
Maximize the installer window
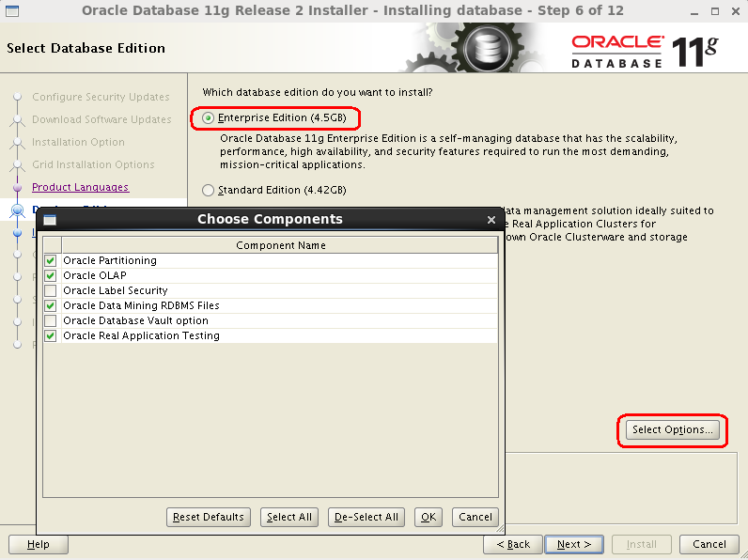click(x=714, y=11)
